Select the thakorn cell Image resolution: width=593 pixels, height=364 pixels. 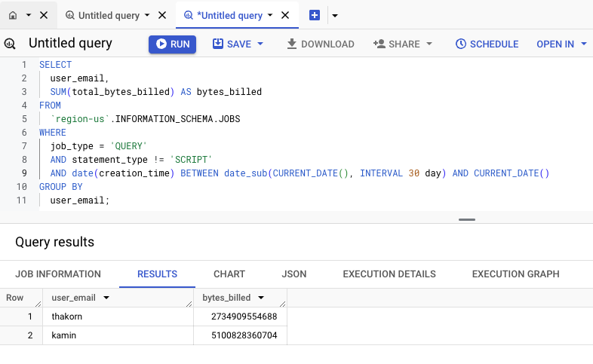point(118,317)
